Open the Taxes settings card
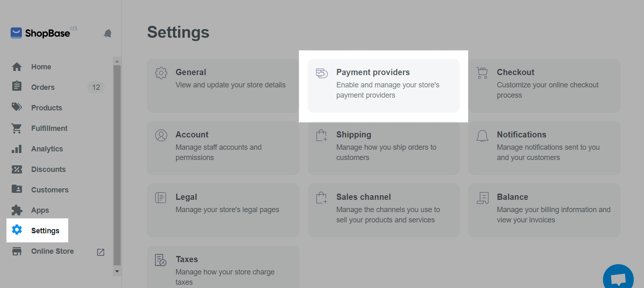Image resolution: width=644 pixels, height=288 pixels. pos(223,267)
